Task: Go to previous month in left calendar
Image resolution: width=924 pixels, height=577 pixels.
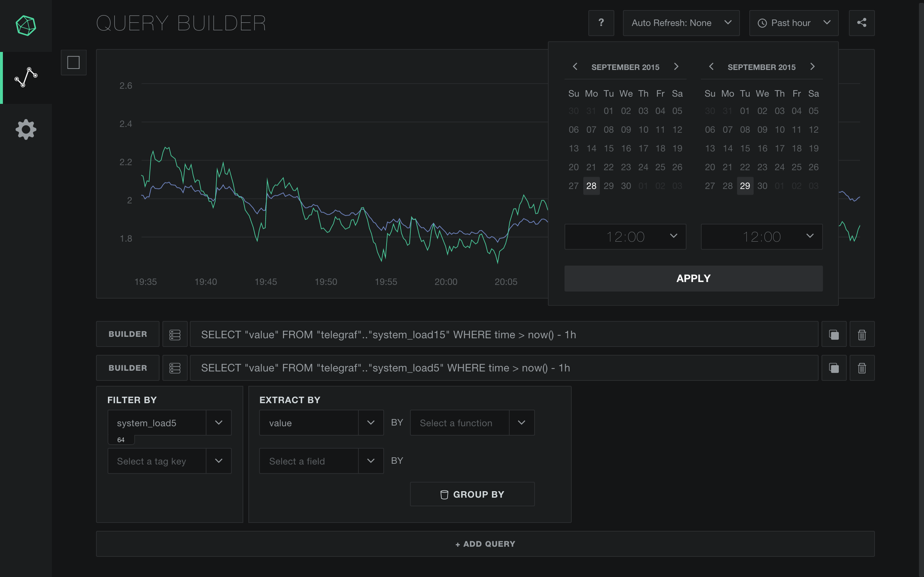Action: pyautogui.click(x=575, y=67)
